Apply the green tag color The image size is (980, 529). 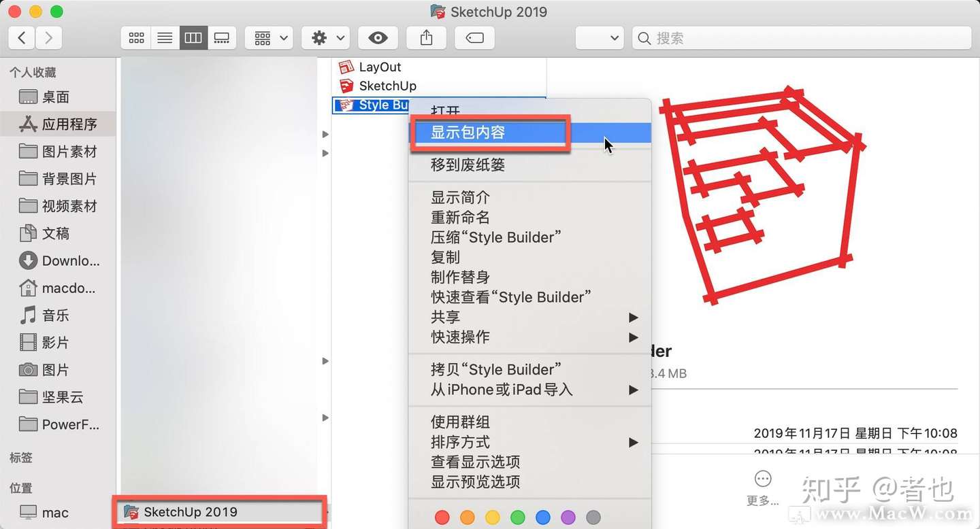click(518, 518)
